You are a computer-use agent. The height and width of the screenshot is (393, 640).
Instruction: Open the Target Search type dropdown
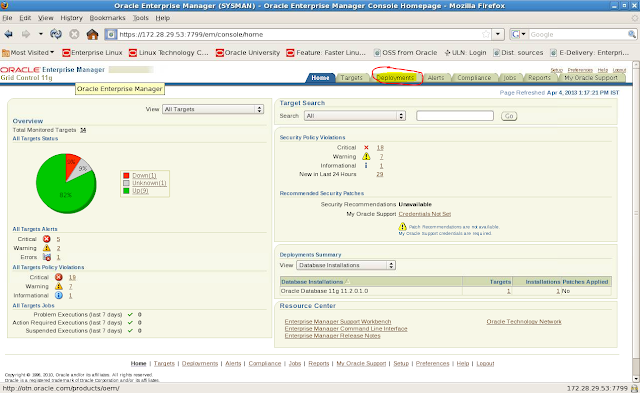355,116
